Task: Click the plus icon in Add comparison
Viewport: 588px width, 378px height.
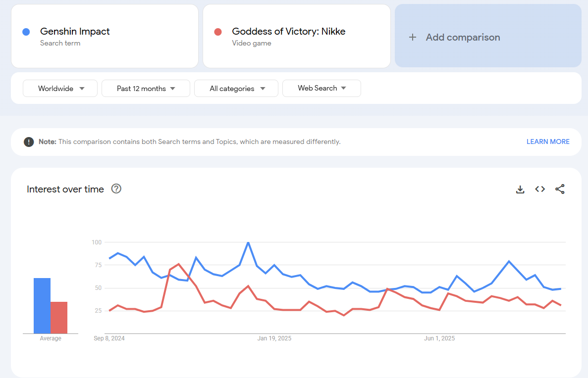Action: click(413, 37)
